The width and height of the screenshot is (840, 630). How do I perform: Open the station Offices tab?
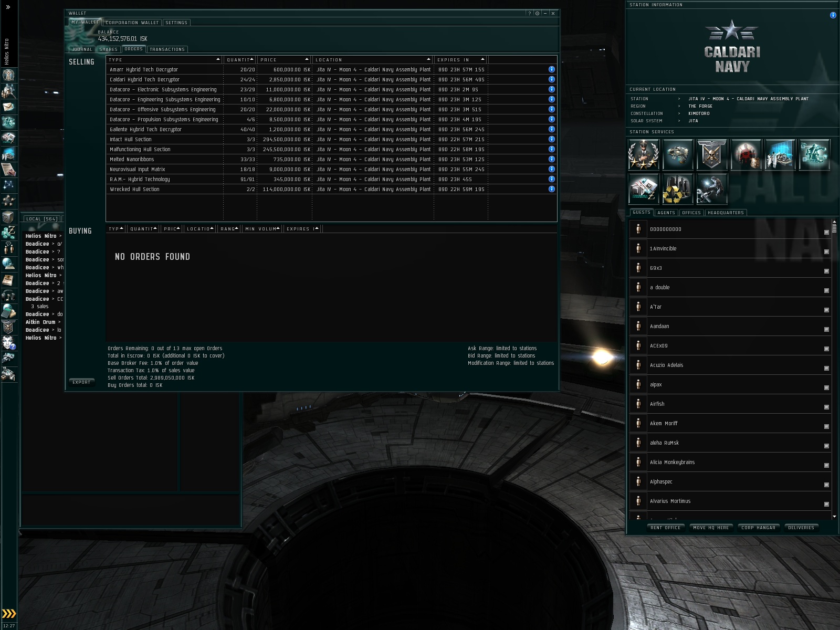coord(691,213)
